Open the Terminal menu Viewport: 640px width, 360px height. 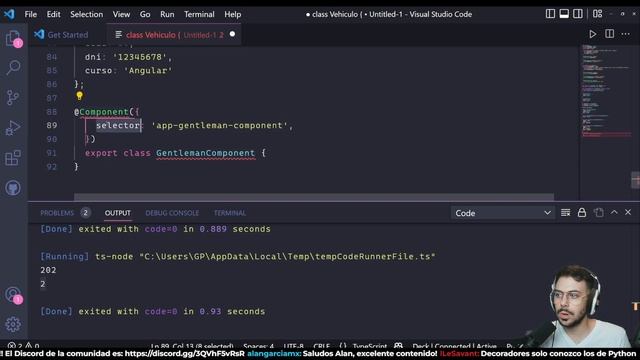(199, 14)
